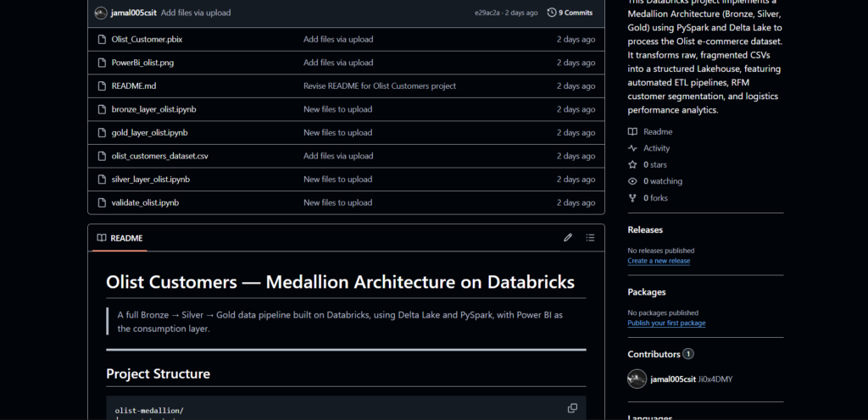Click the commits history clock icon
Screen dimensions: 868x420
pos(551,13)
